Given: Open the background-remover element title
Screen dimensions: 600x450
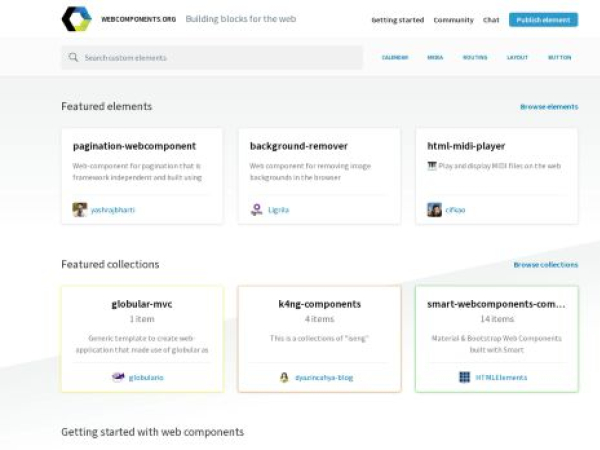Looking at the screenshot, I should [x=299, y=146].
